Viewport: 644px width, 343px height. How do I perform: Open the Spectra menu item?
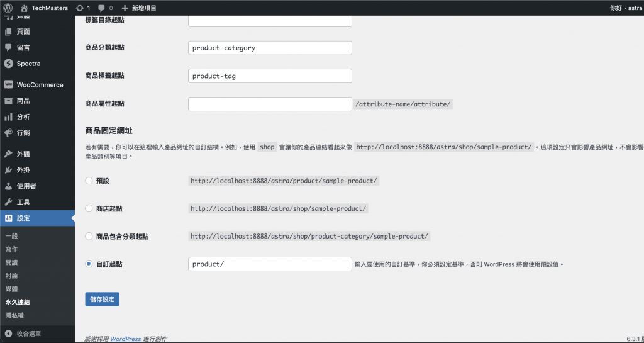coord(37,64)
